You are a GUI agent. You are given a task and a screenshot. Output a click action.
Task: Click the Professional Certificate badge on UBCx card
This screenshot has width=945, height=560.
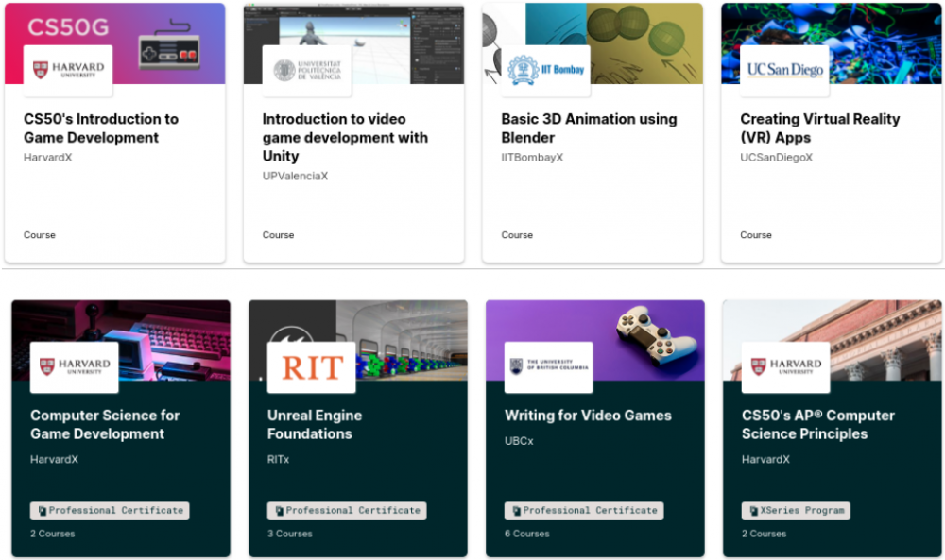(x=583, y=510)
